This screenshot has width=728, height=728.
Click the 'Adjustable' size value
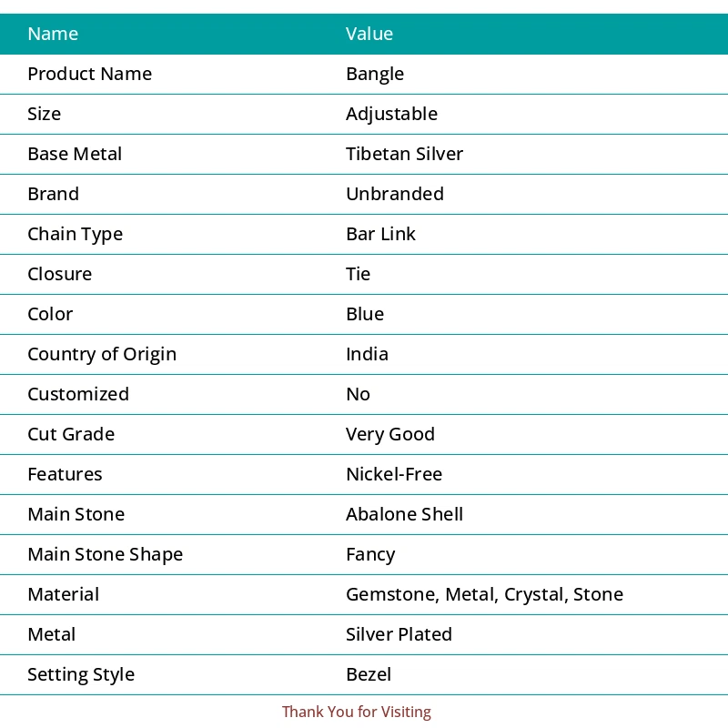[x=391, y=115]
